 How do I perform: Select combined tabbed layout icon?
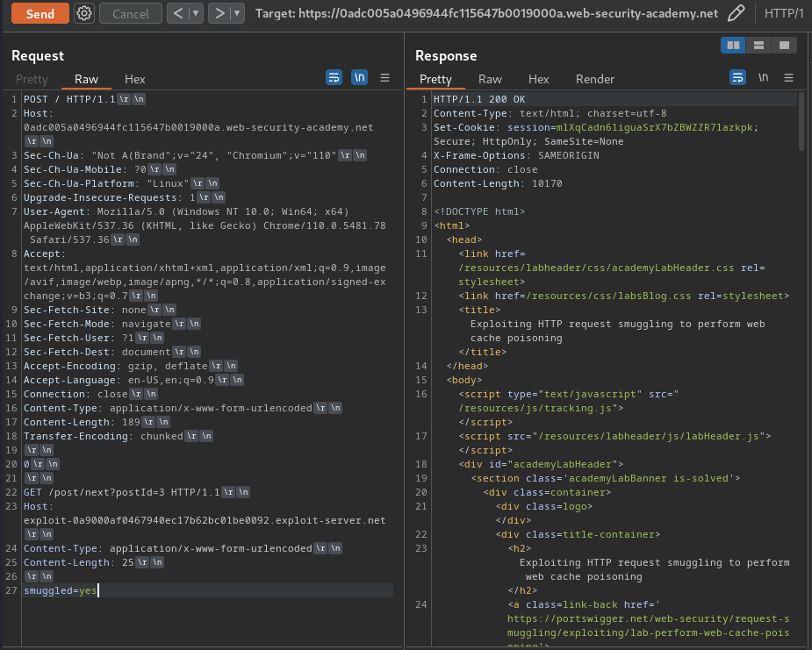[784, 46]
